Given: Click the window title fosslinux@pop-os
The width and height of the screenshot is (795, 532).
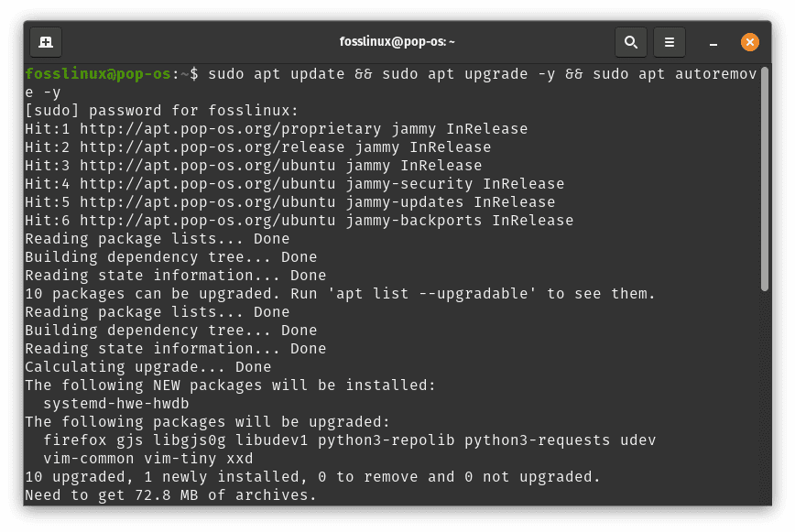Looking at the screenshot, I should (x=397, y=41).
